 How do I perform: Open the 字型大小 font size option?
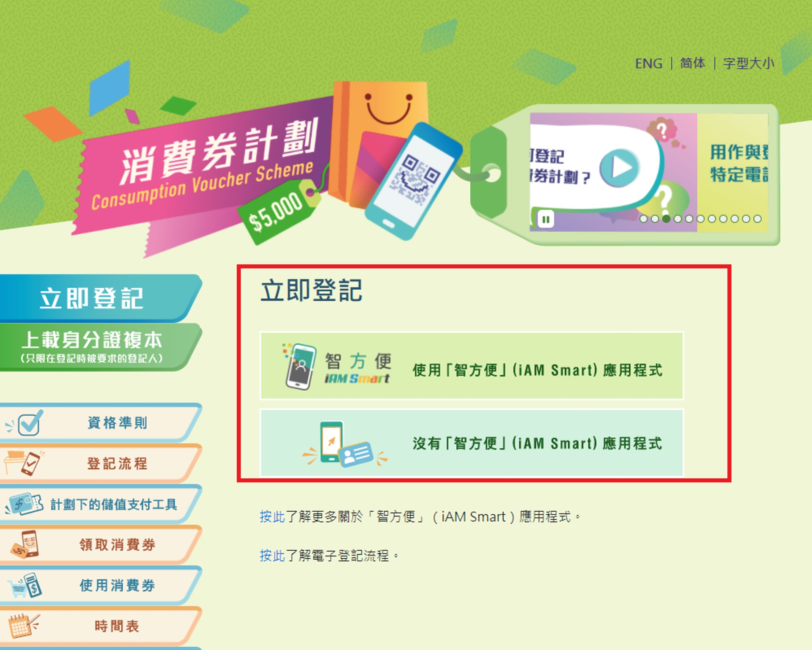click(749, 63)
